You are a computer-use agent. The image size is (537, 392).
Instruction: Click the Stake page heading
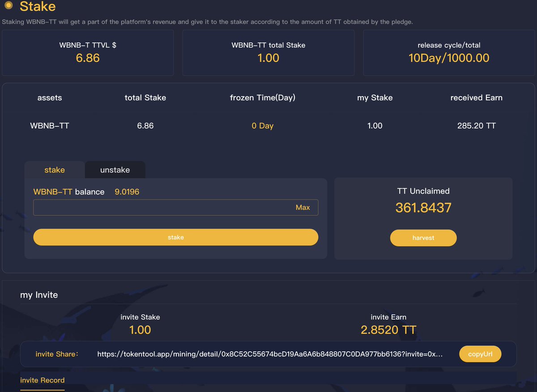pyautogui.click(x=38, y=6)
